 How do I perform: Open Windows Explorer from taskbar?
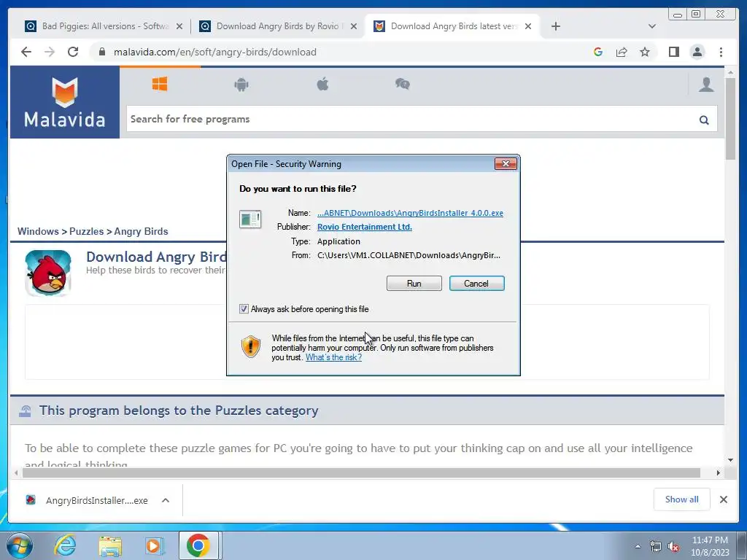coord(110,545)
